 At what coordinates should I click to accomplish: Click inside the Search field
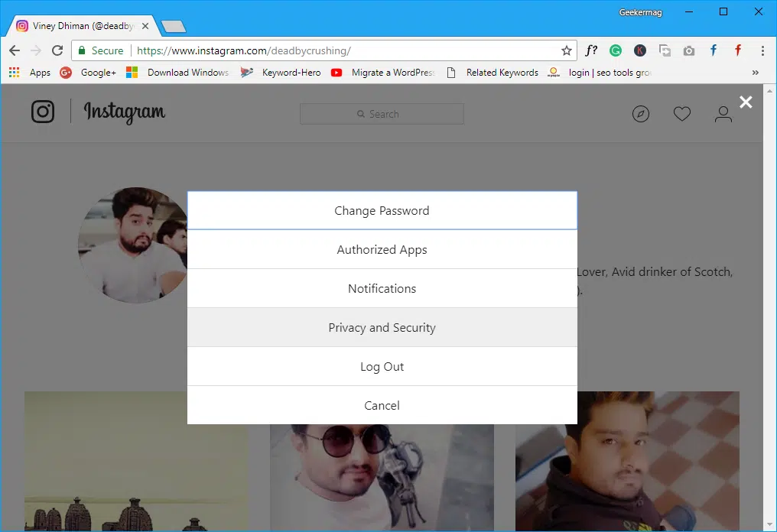click(382, 113)
